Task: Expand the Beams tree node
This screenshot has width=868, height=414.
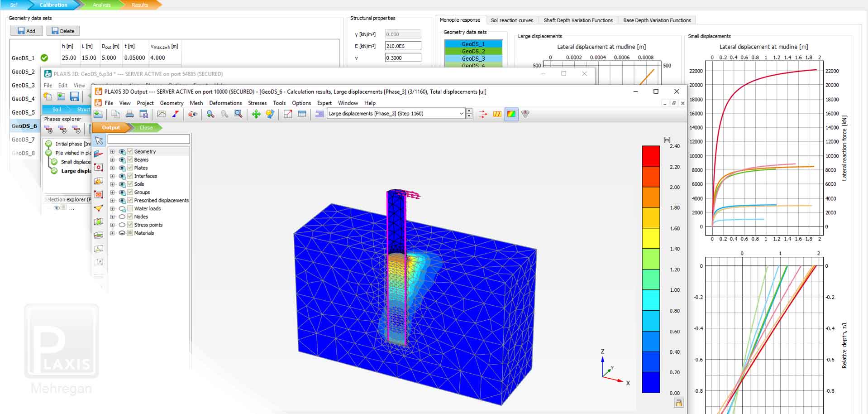Action: point(112,159)
